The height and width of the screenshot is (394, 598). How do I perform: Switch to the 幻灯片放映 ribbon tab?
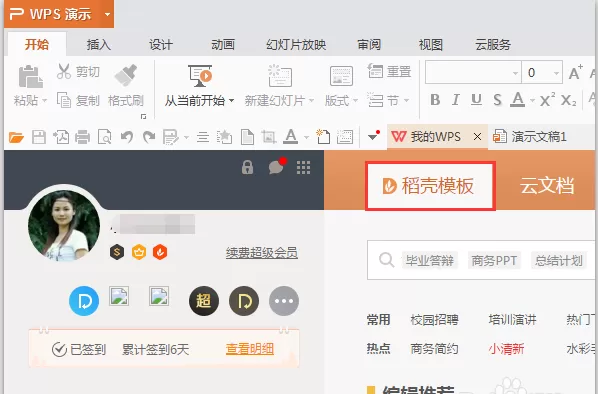pyautogui.click(x=296, y=45)
